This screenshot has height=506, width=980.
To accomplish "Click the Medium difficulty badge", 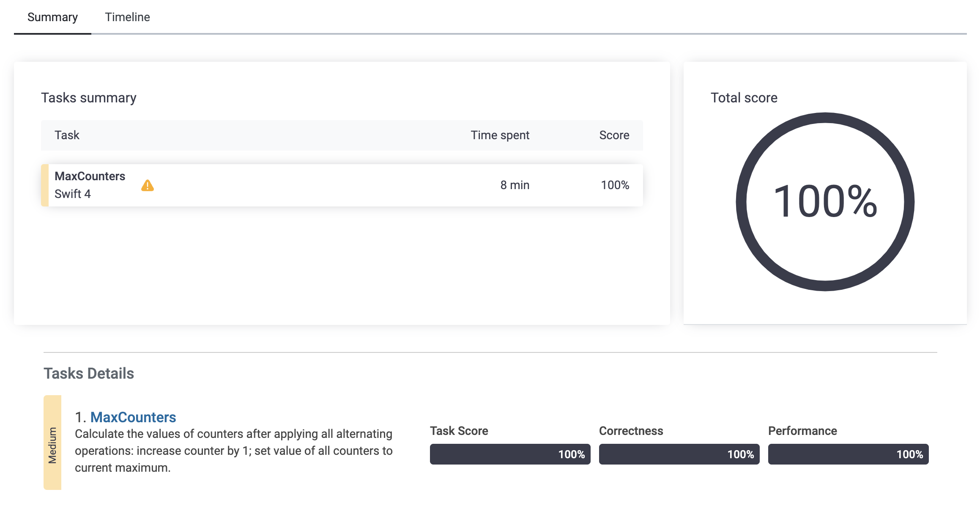I will [x=52, y=443].
